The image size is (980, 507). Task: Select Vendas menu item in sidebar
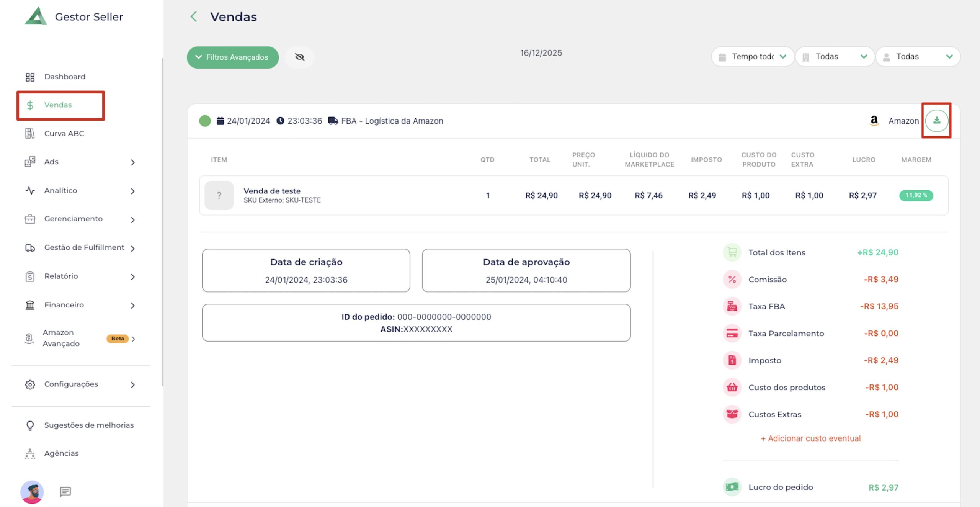click(58, 105)
